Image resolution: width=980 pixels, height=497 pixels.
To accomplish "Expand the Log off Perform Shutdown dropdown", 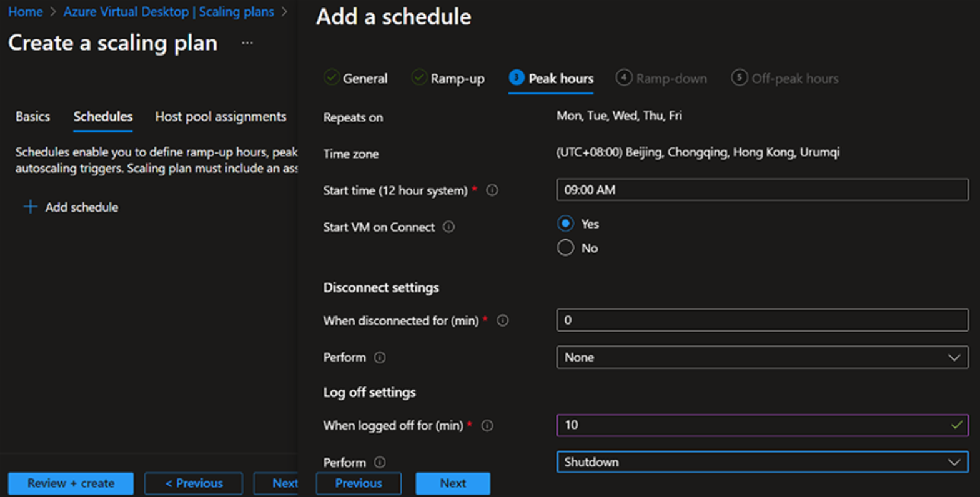I will pyautogui.click(x=761, y=462).
